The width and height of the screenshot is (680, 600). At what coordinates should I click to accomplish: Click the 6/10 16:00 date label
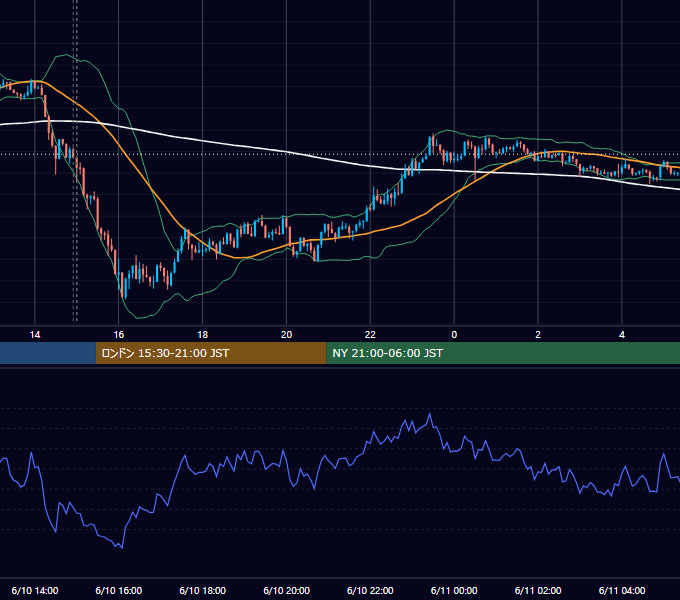pyautogui.click(x=118, y=590)
